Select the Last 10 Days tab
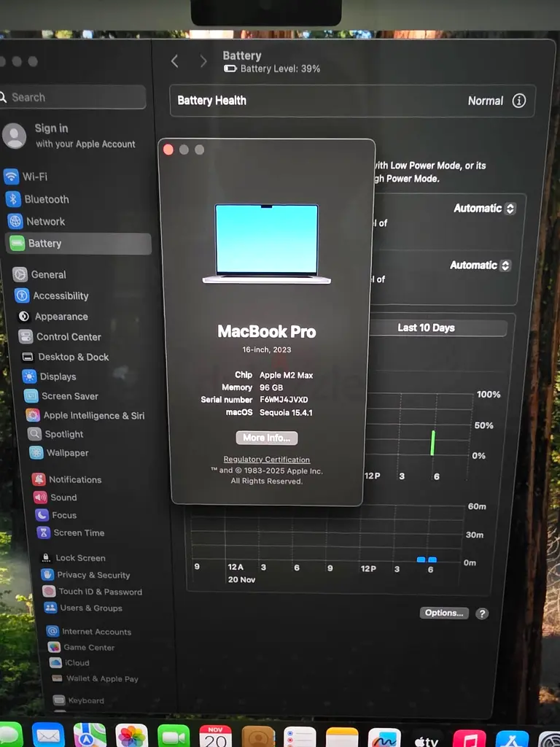 coord(427,328)
